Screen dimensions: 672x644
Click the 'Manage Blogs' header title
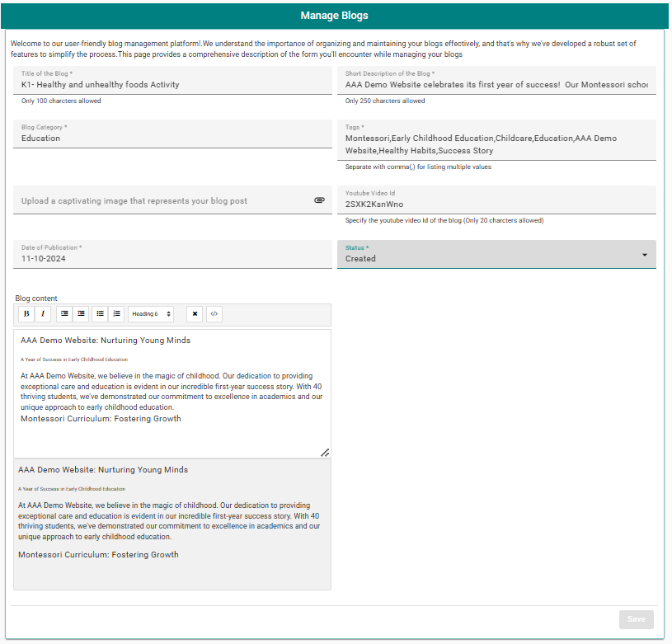click(x=334, y=16)
